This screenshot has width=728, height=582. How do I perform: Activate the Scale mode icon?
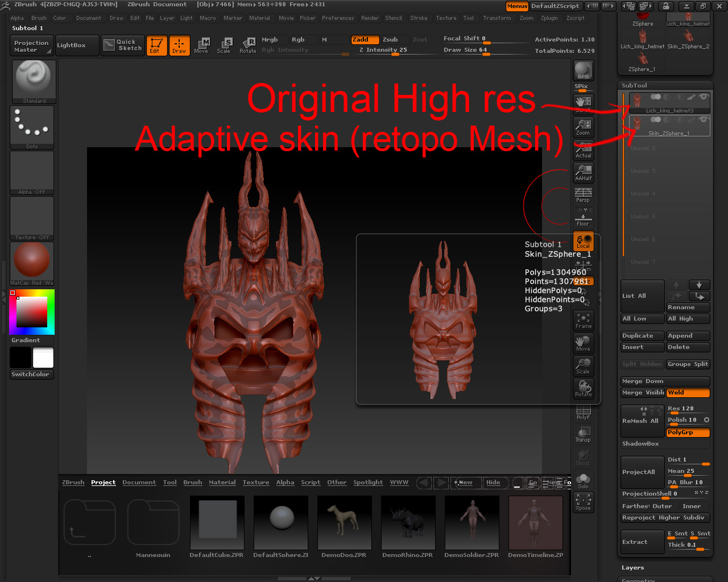click(x=225, y=45)
